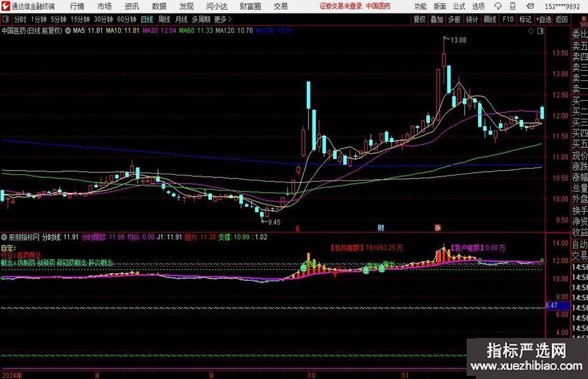The image size is (588, 379).
Task: Click the 支撑: 10.99 indicator value
Action: point(234,237)
